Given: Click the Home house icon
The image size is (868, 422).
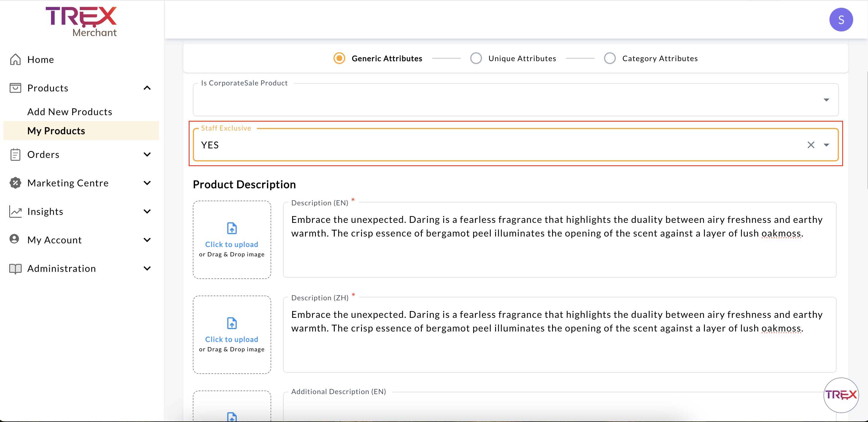Looking at the screenshot, I should coord(15,59).
